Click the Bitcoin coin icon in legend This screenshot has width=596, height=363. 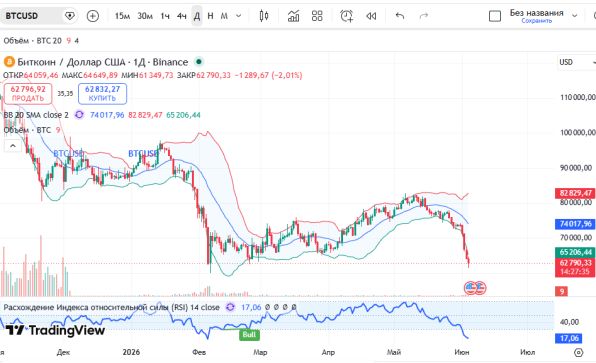tap(9, 62)
